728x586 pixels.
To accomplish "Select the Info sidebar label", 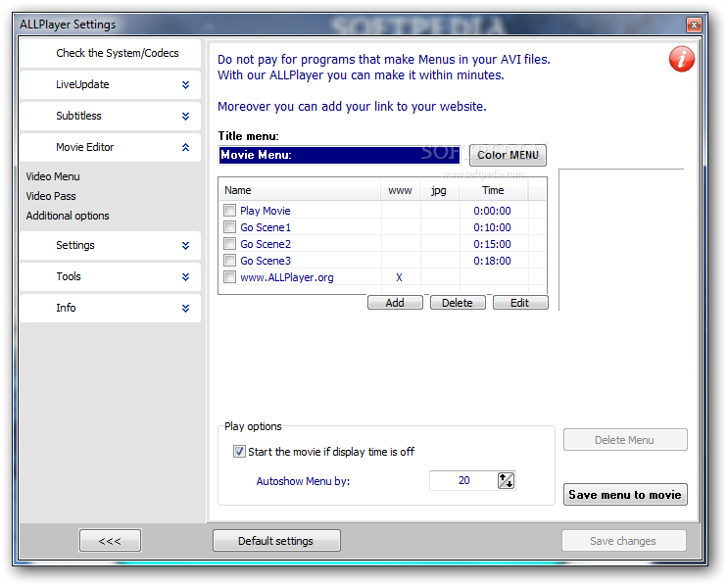I will (x=66, y=308).
